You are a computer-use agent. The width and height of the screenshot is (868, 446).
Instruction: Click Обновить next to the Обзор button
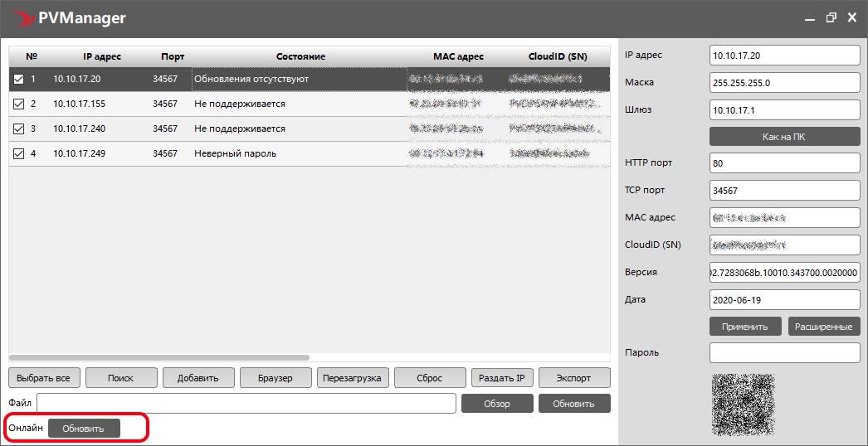point(574,404)
